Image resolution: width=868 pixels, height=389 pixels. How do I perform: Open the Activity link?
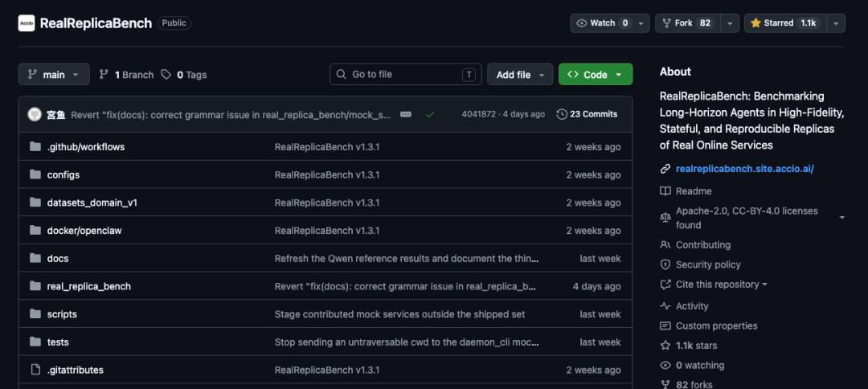(692, 306)
